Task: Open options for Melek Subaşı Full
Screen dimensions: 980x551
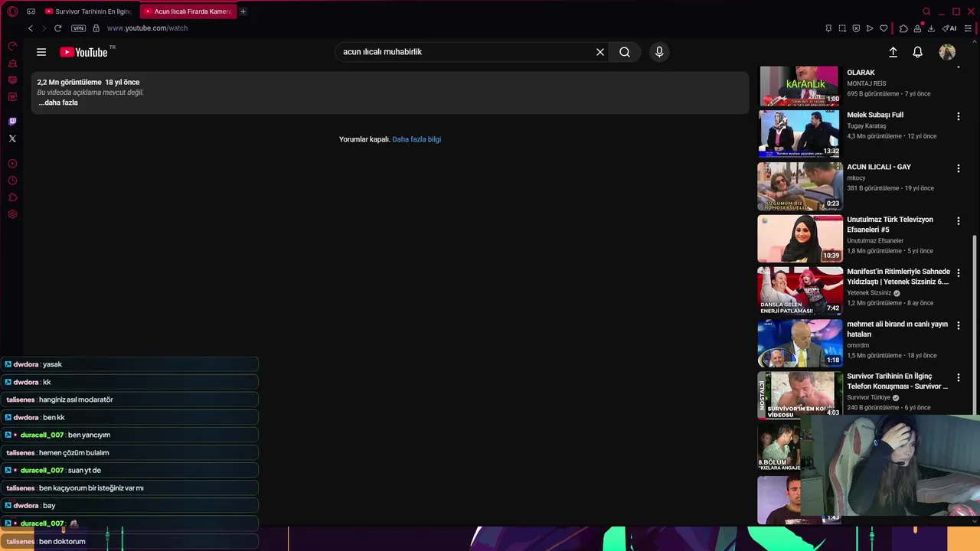Action: coord(958,116)
